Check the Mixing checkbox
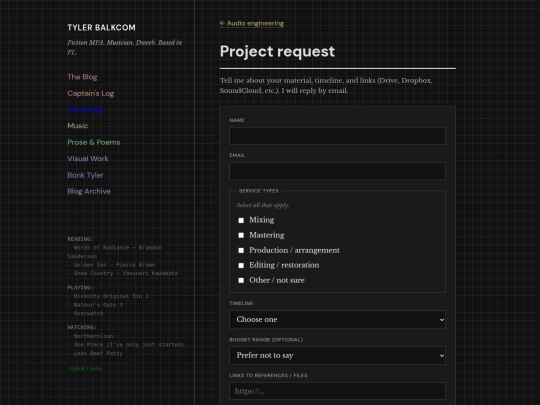Viewport: 540px width, 405px height. 241,220
